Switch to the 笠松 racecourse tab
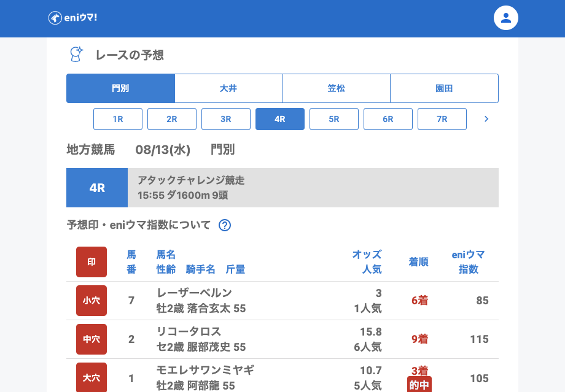This screenshot has height=392, width=565. point(337,88)
